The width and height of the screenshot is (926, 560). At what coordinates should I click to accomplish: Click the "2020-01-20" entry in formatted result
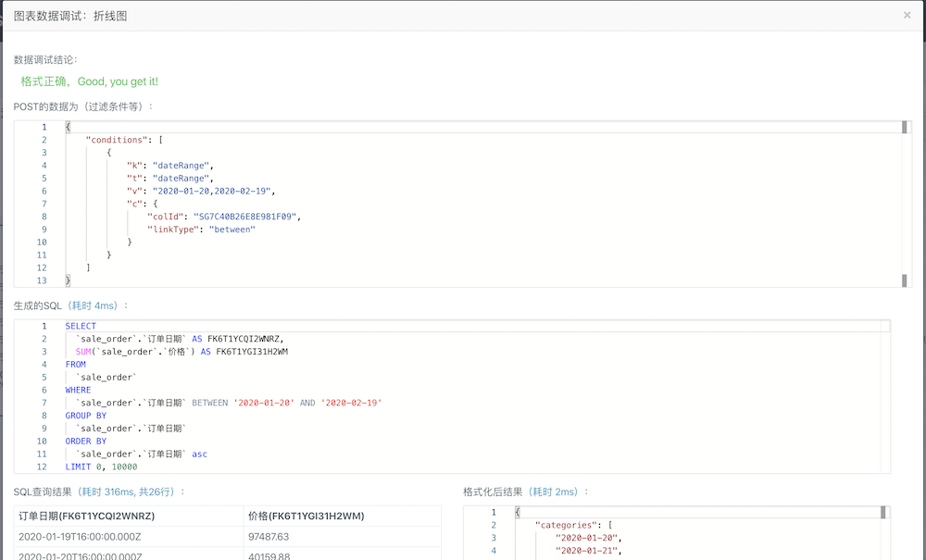coord(589,538)
